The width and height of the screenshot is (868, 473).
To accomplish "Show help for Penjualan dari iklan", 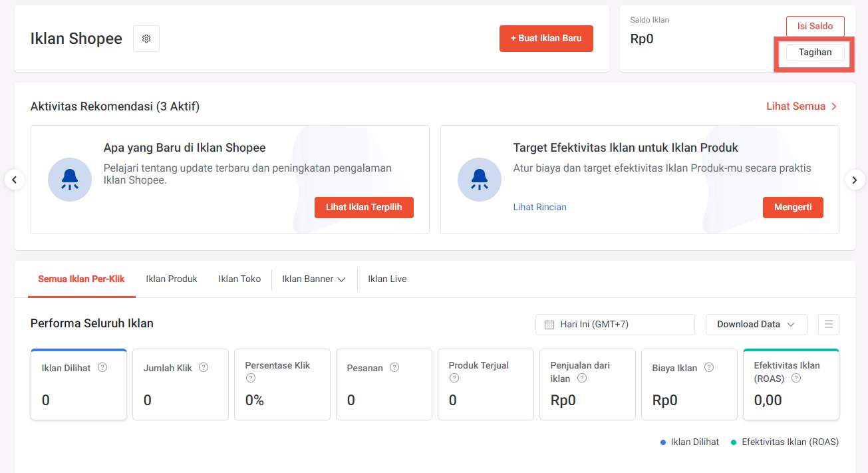I will (582, 378).
